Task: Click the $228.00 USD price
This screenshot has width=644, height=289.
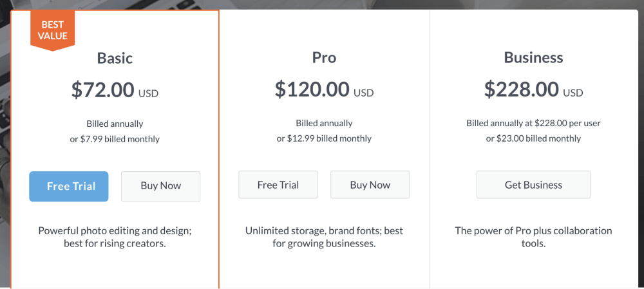Action: pos(533,89)
